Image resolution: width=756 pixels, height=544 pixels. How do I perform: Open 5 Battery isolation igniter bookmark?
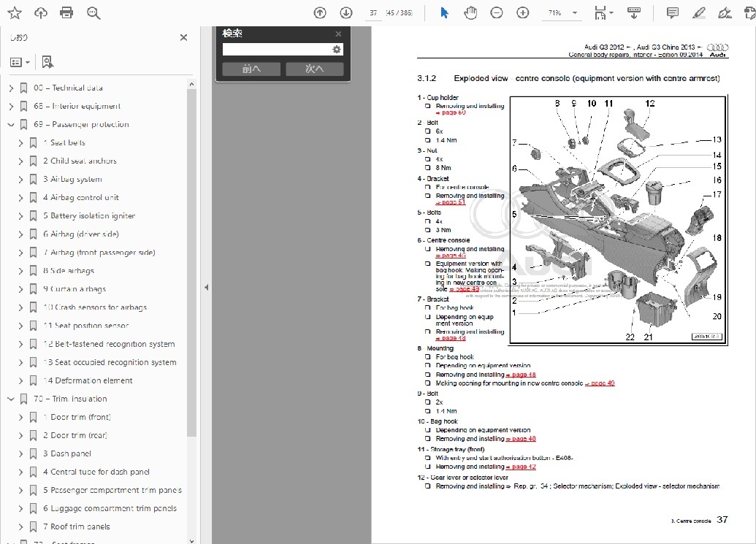pos(88,216)
